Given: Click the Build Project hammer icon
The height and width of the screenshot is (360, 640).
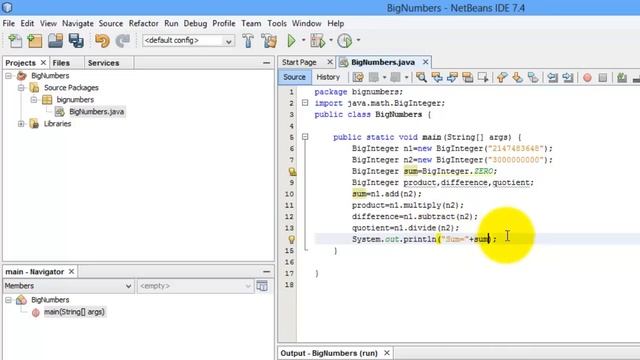Looking at the screenshot, I should [x=248, y=40].
